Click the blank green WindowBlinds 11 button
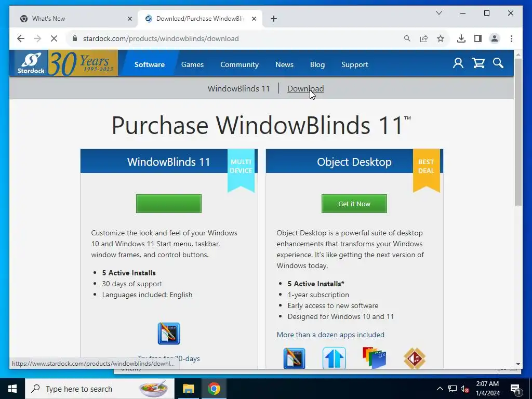 click(169, 204)
